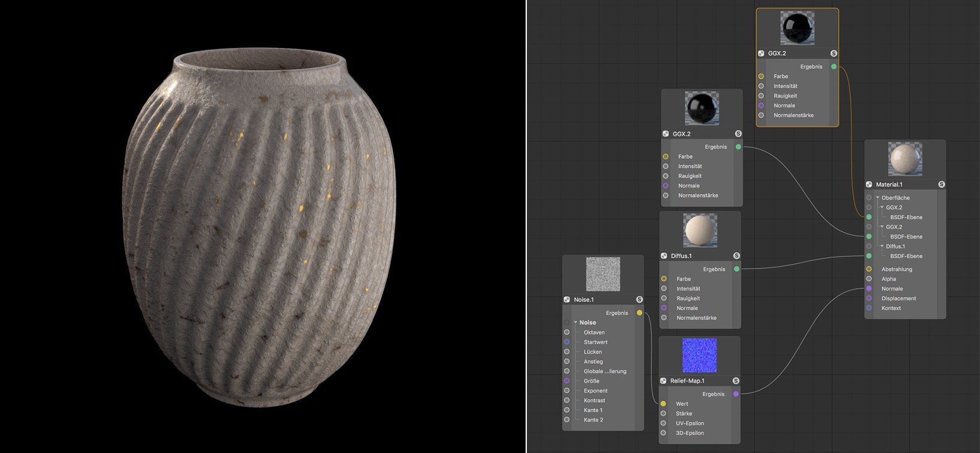
Task: Toggle the S badge on the orange-outlined GGX.2 node
Action: [834, 53]
